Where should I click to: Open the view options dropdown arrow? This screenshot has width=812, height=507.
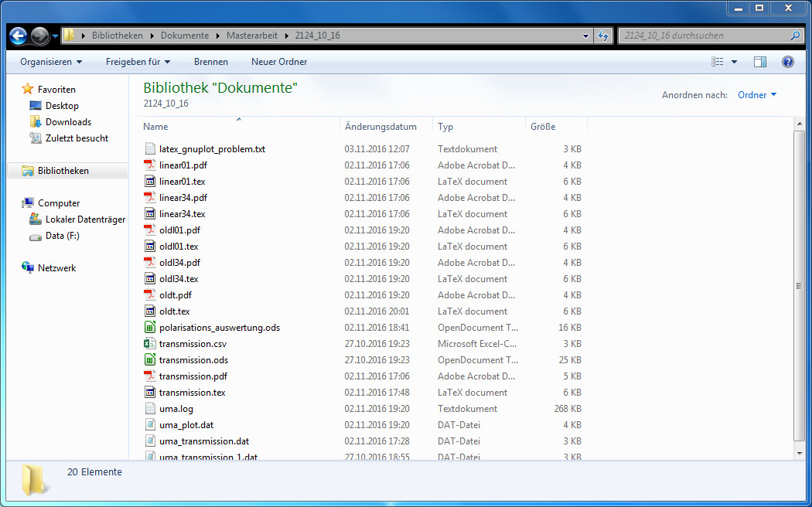[x=734, y=62]
